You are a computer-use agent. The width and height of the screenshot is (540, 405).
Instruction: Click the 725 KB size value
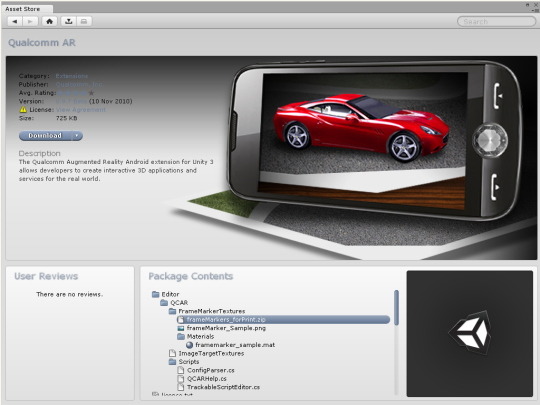pos(66,118)
